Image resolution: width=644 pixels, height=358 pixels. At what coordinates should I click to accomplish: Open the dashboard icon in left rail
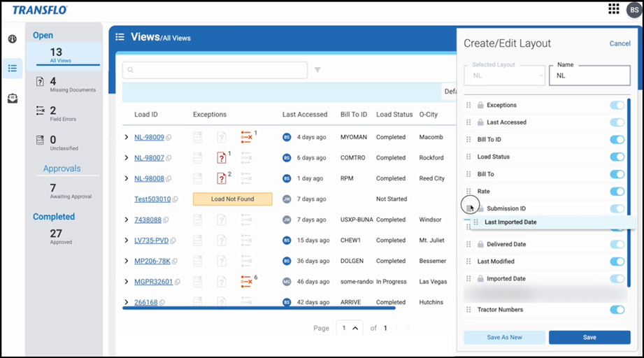13,39
